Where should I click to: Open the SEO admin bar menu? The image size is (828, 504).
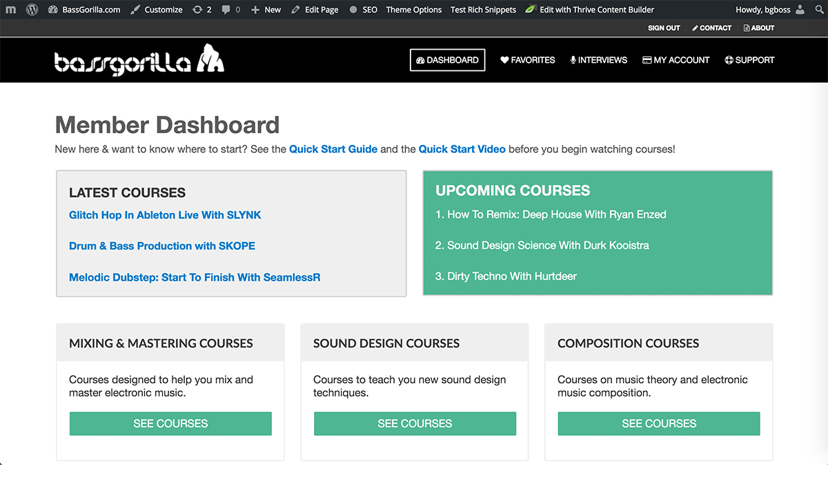(363, 10)
